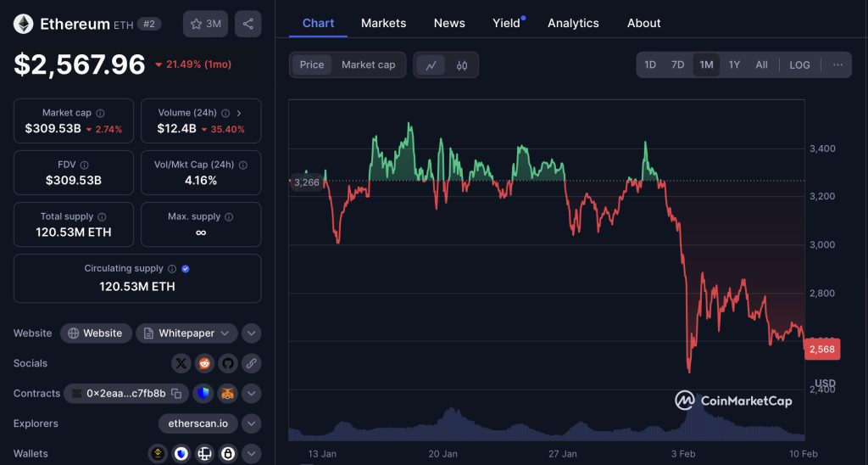The width and height of the screenshot is (868, 465).
Task: Open the Website link button
Action: point(96,333)
